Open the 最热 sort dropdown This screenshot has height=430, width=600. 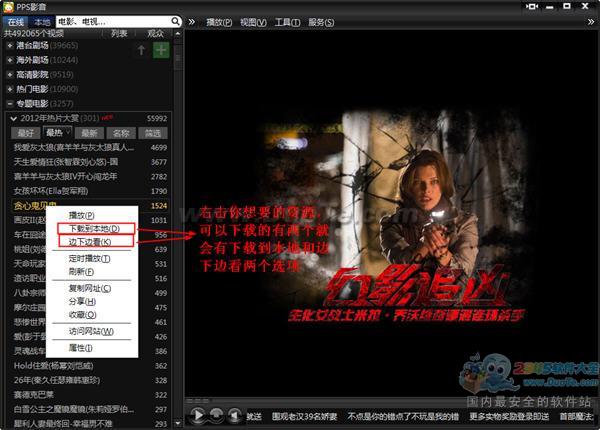[x=57, y=133]
